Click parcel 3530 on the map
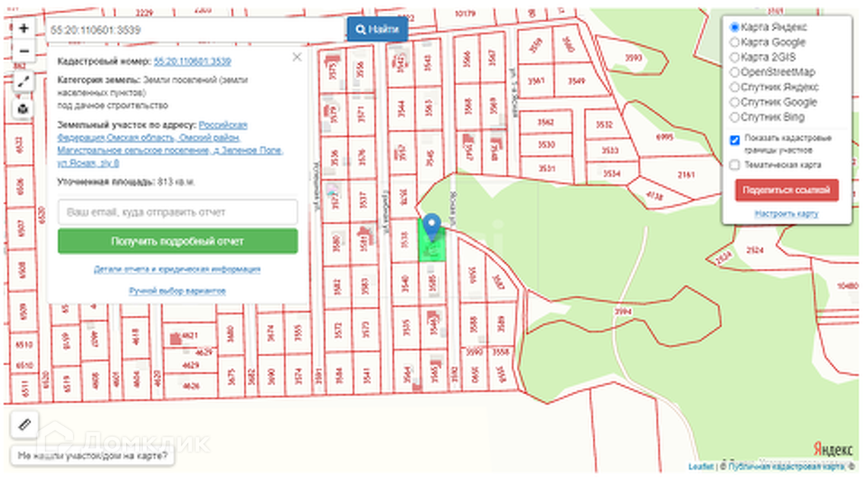This screenshot has height=486, width=868. coord(546,144)
